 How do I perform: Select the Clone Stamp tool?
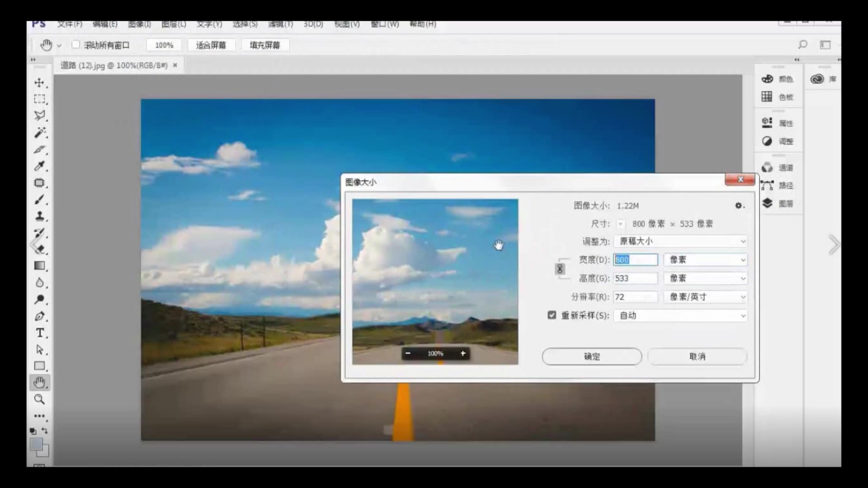pyautogui.click(x=40, y=216)
